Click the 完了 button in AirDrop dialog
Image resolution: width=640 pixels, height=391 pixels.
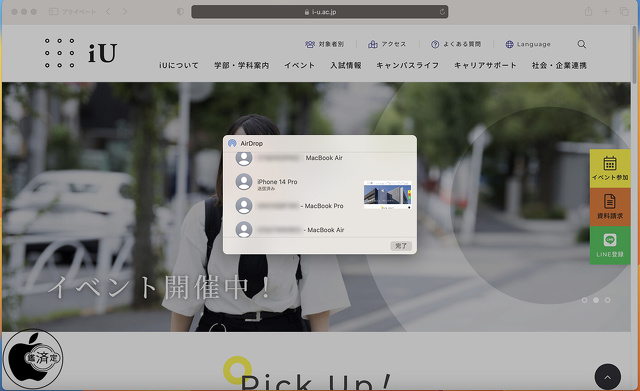tap(401, 246)
